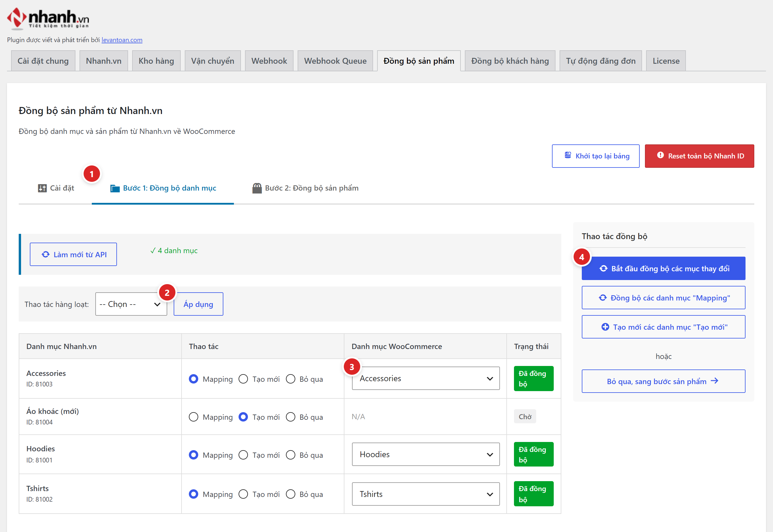
Task: Click the sync icon in Đồng bộ các danh mục Mapping
Action: tap(603, 298)
